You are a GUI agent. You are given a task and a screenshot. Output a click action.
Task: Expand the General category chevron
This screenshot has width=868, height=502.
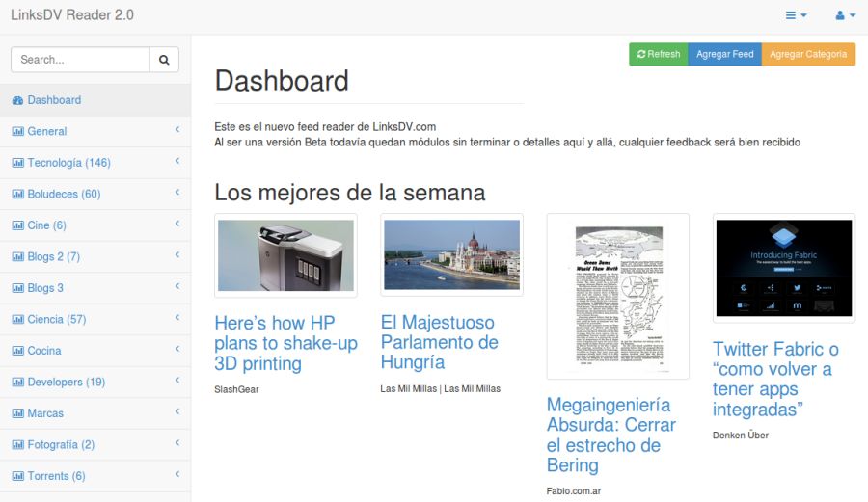coord(177,129)
